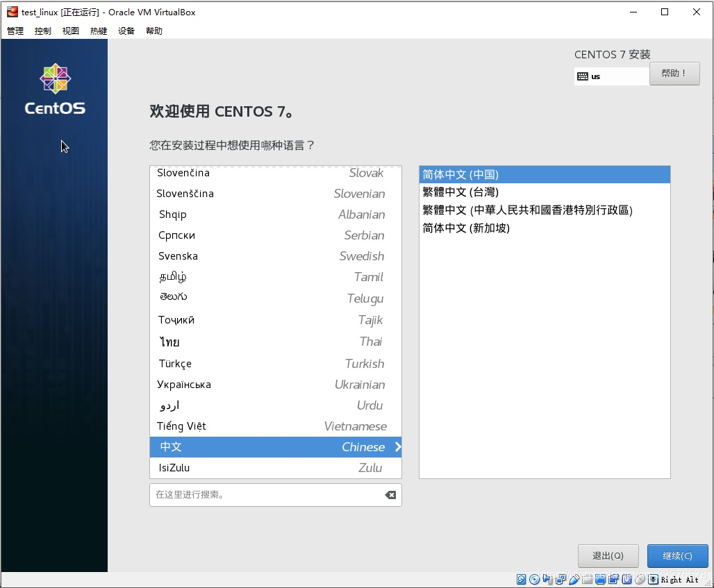Viewport: 714px width, 588px height.
Task: Click the mouse integration icon in status bar
Action: (640, 580)
